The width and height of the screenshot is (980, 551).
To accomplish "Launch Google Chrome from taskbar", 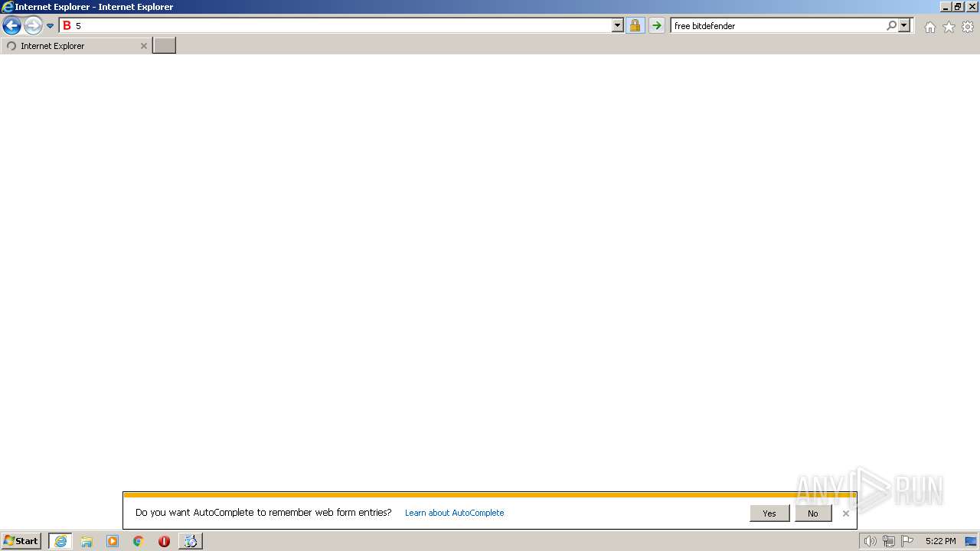I will (139, 541).
